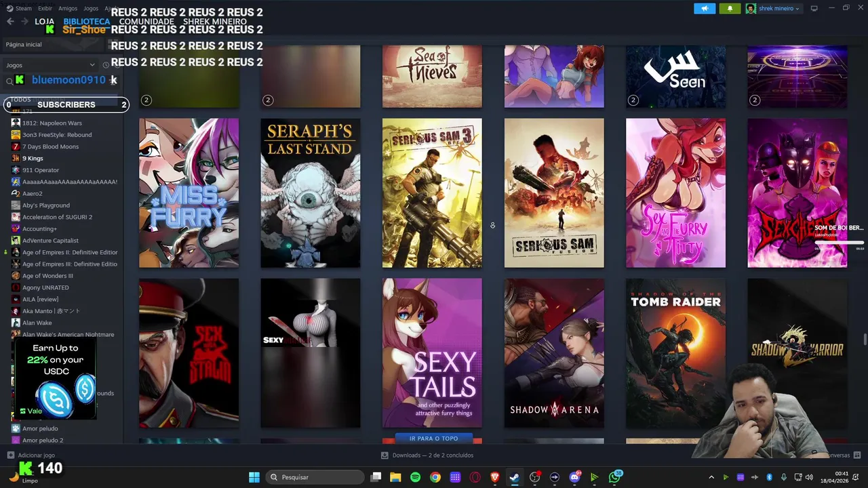Open the Sea of Thieves cover
868x488 pixels.
(x=432, y=76)
